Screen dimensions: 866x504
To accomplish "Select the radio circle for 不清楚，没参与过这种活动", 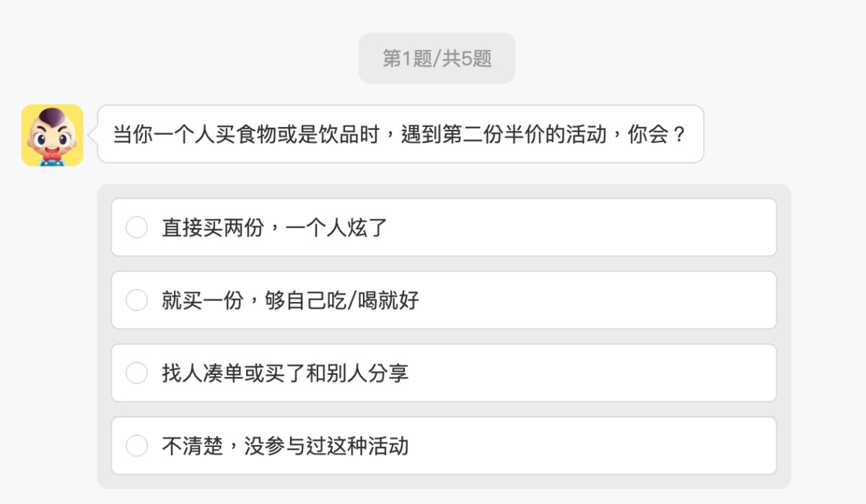I will tap(136, 446).
